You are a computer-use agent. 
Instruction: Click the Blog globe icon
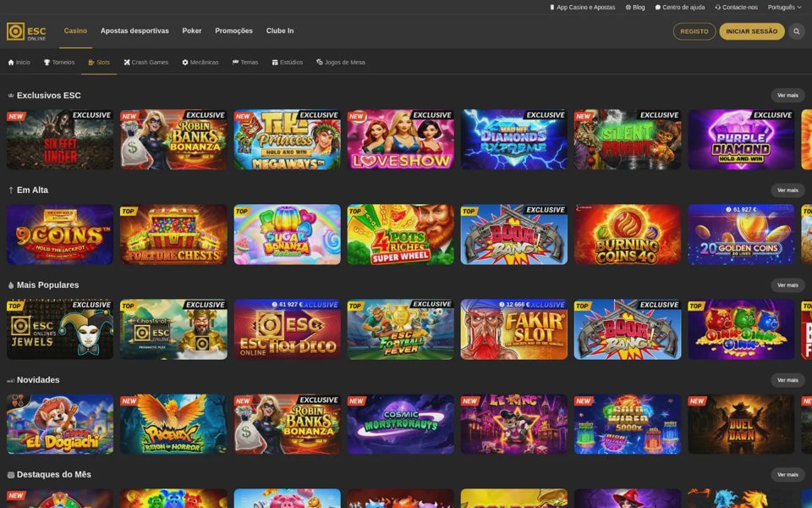[628, 8]
